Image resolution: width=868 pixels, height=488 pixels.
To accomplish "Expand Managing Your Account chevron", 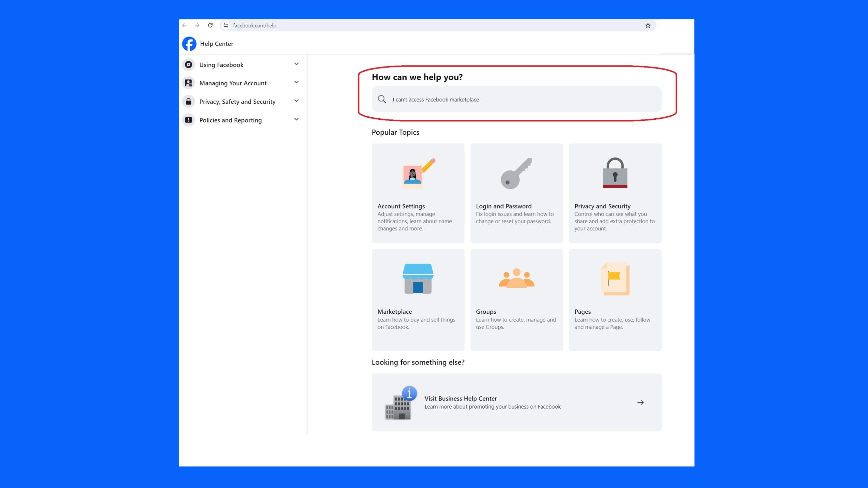I will (297, 82).
